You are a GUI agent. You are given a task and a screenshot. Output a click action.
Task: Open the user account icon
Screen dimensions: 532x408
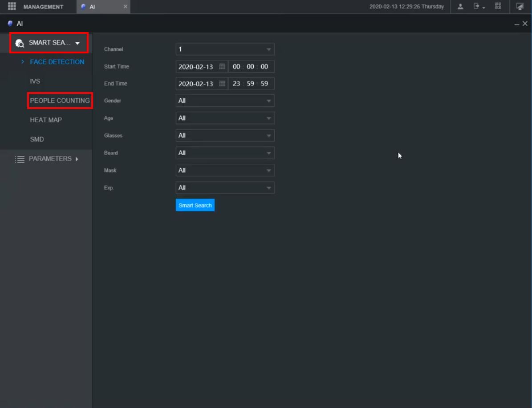click(460, 6)
